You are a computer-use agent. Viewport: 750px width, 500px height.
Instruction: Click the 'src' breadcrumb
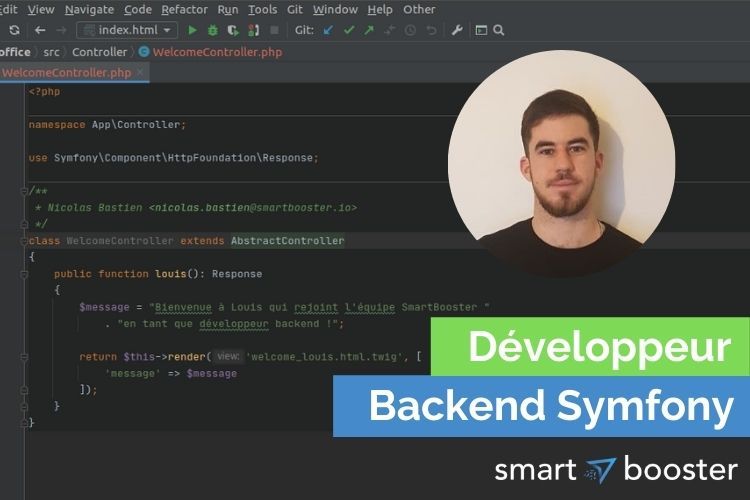point(51,52)
